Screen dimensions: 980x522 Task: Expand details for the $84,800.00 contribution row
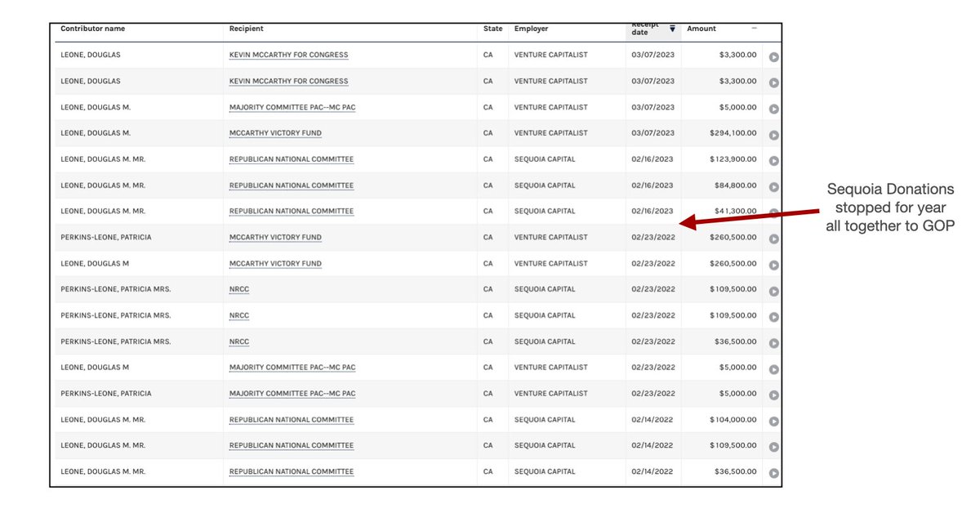[x=773, y=187]
